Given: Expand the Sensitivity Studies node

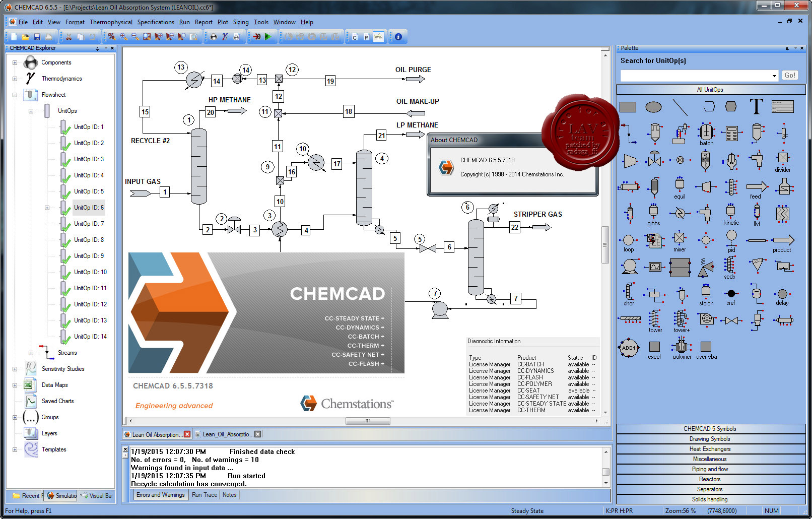Looking at the screenshot, I should [15, 369].
